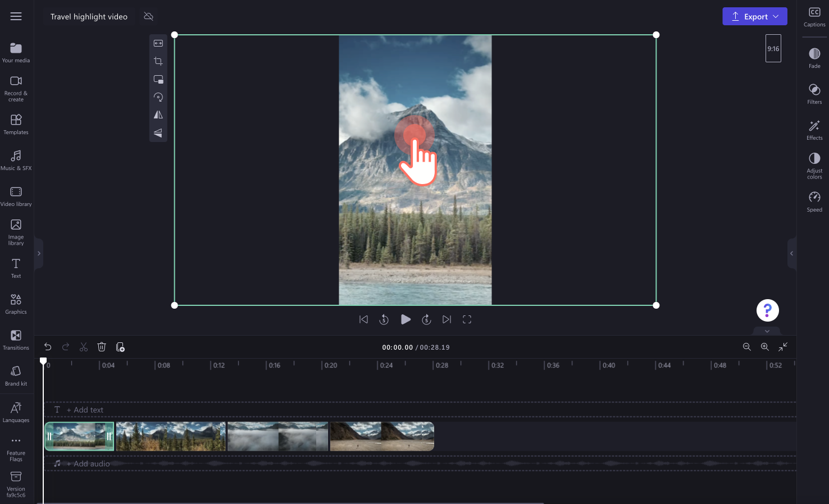The image size is (829, 504).
Task: Open the help question mark button
Action: click(768, 310)
